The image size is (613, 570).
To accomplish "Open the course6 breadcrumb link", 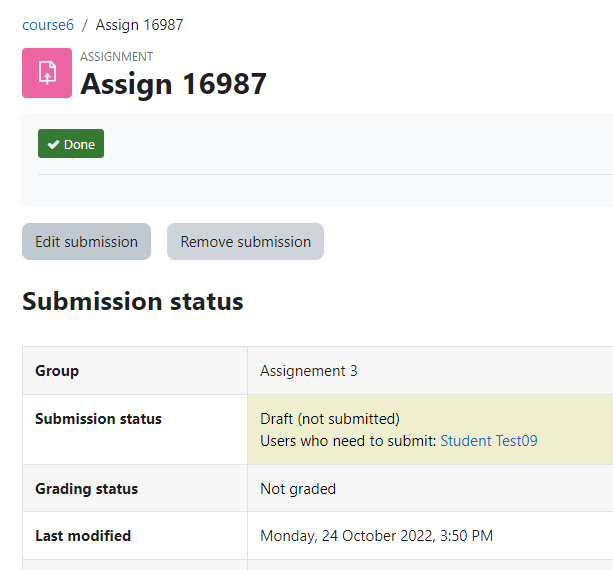I will tap(48, 25).
